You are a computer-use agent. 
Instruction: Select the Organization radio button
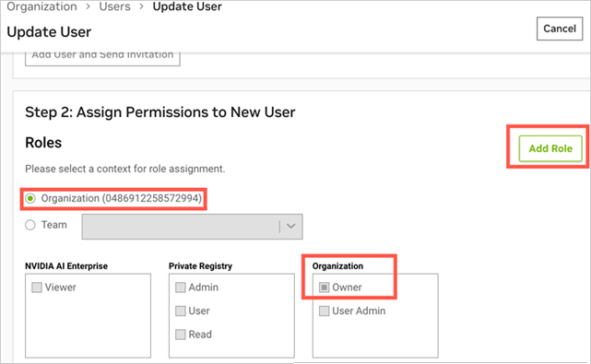point(30,198)
